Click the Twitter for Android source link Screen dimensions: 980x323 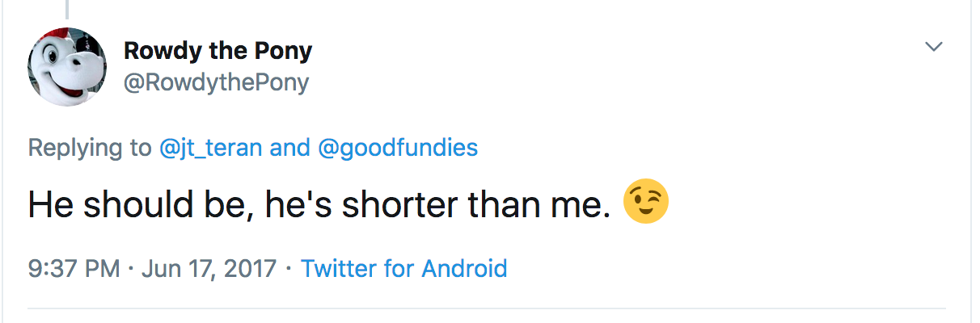coord(404,268)
